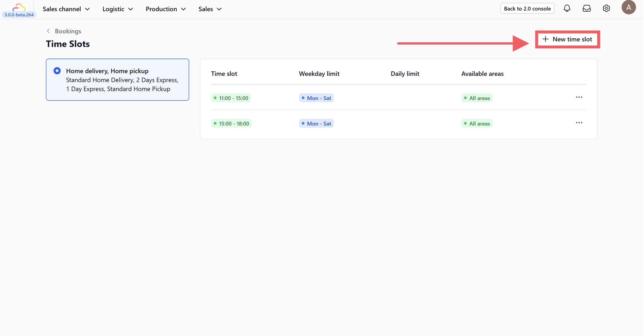The width and height of the screenshot is (644, 336).
Task: Select Home delivery, Home pickup radio button
Action: point(57,71)
